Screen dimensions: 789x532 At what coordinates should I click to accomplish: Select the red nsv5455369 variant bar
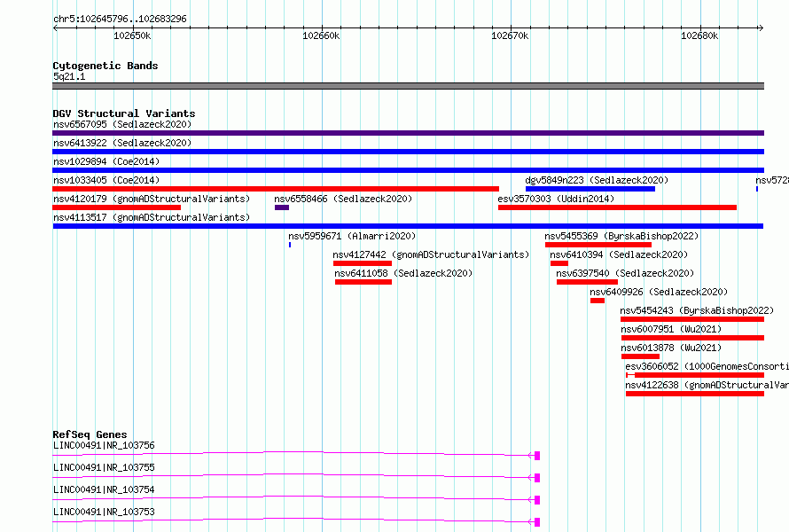click(598, 245)
